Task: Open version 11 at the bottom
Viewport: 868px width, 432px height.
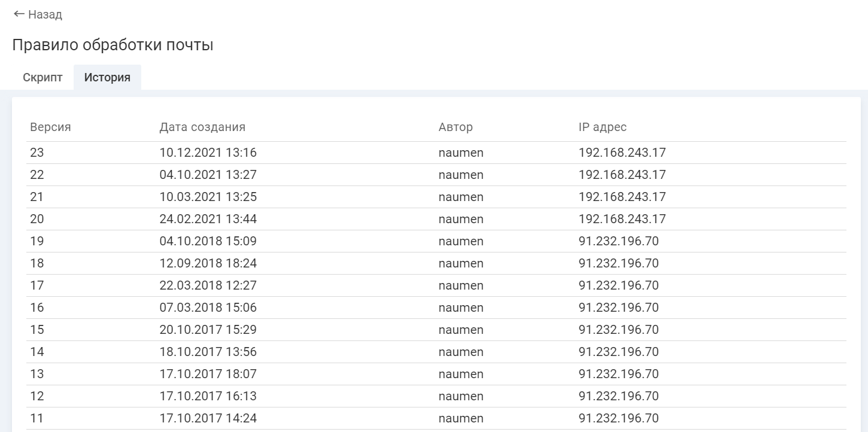Action: (37, 418)
